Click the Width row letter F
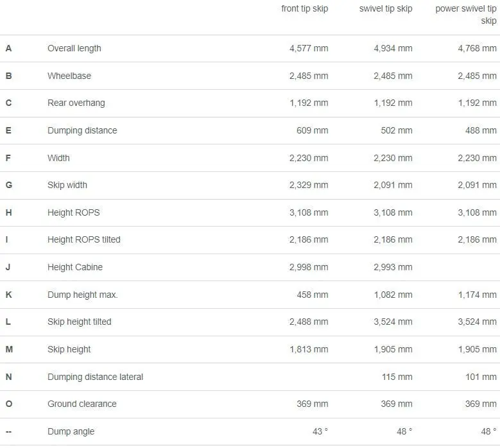 tap(8, 158)
